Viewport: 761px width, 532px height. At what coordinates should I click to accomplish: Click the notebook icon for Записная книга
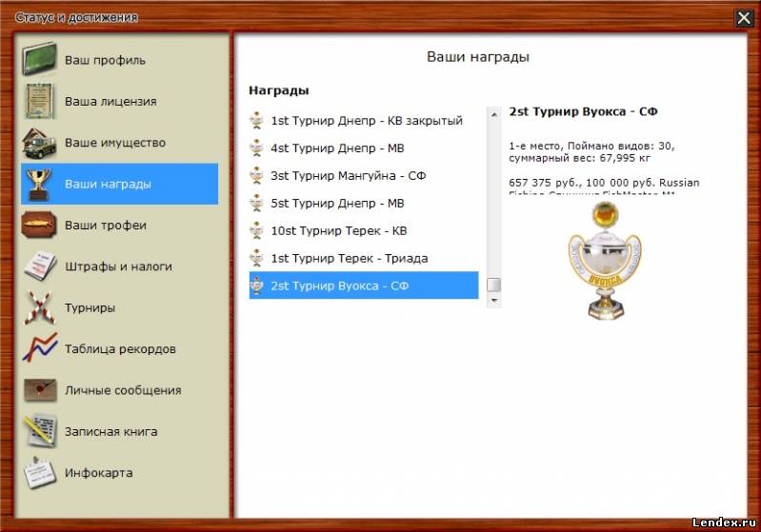pos(40,431)
